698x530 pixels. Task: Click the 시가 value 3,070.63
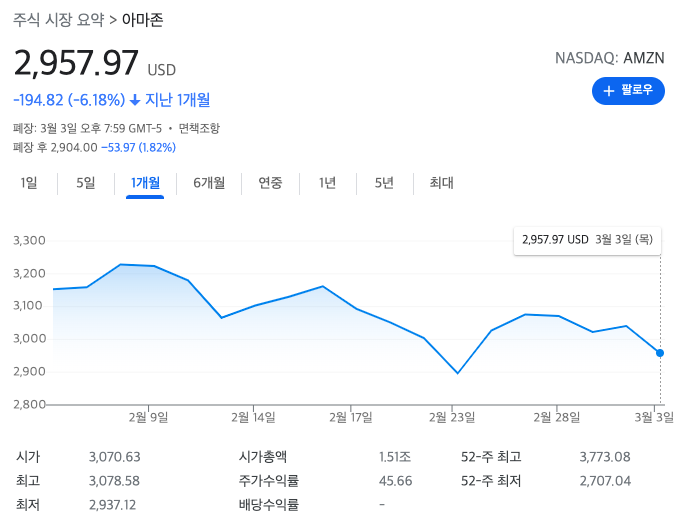pos(114,457)
